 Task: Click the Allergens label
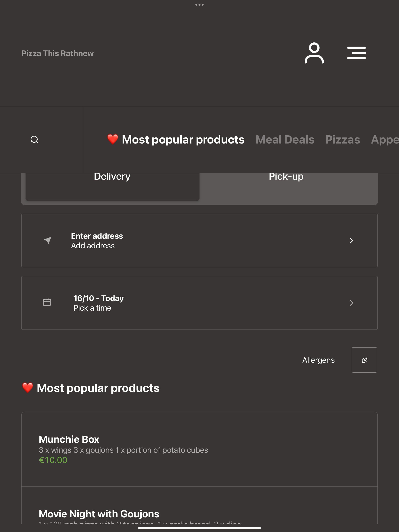click(x=318, y=360)
